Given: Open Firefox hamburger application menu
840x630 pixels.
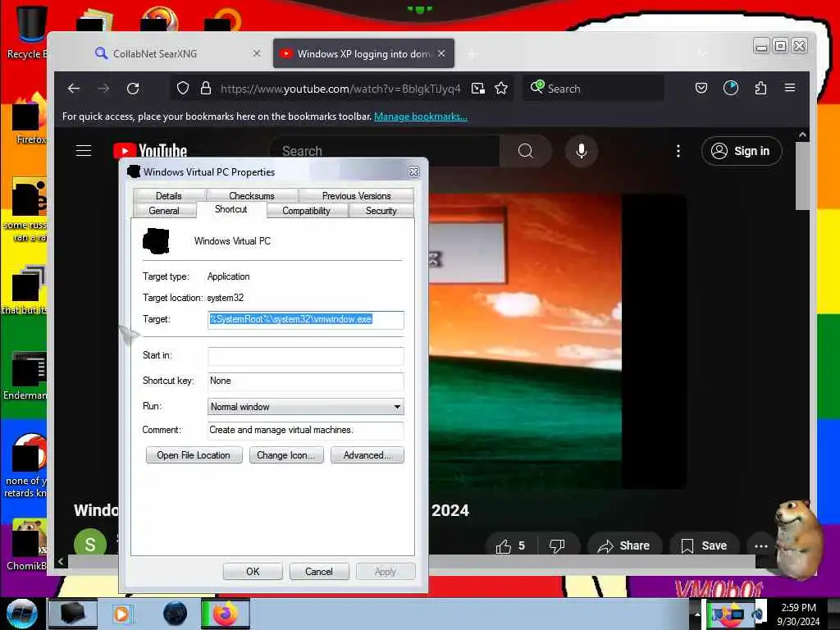Looking at the screenshot, I should 790,88.
